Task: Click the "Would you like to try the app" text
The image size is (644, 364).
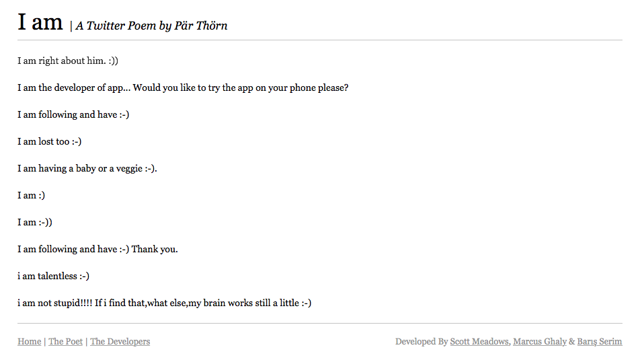Action: click(x=193, y=87)
